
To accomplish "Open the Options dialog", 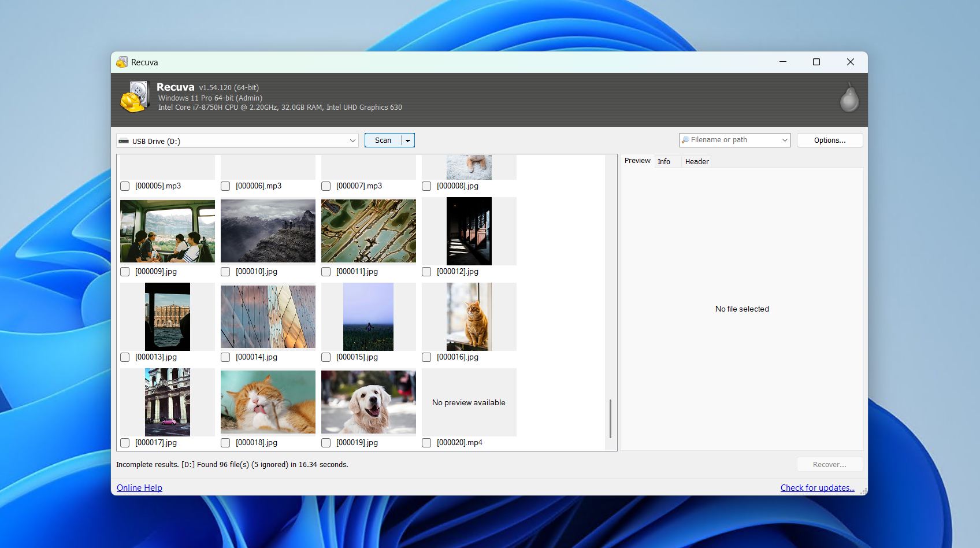I will [x=829, y=140].
